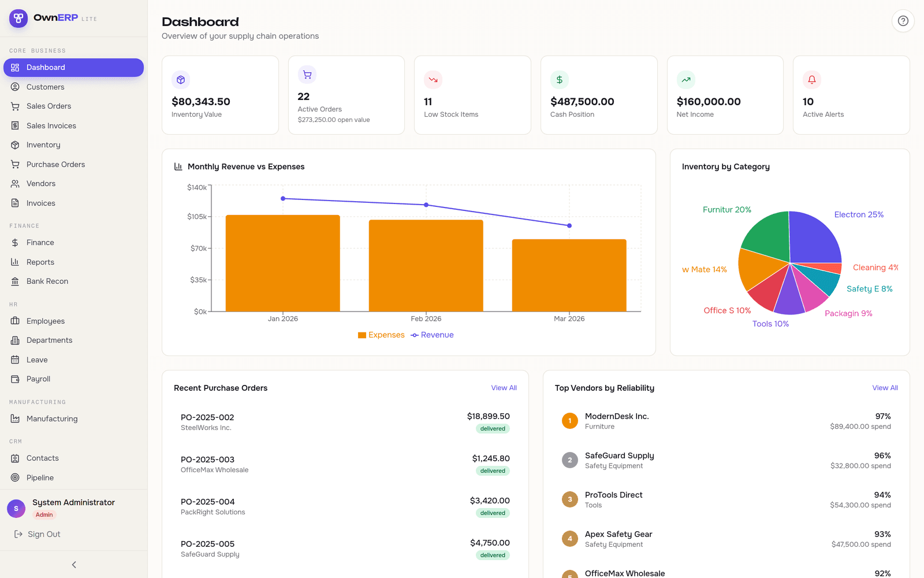Screen dimensions: 924x578
Task: Click the Net Income trending-up icon
Action: 686,80
